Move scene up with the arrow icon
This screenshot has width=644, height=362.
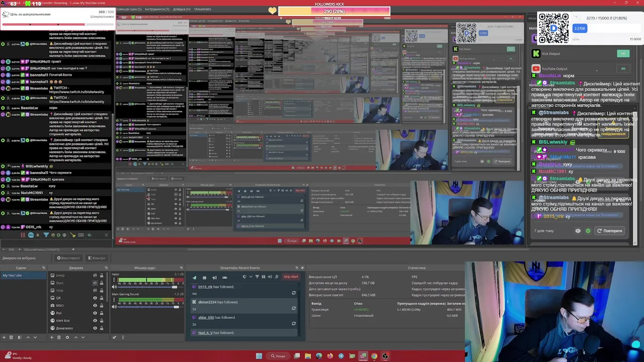pyautogui.click(x=28, y=337)
